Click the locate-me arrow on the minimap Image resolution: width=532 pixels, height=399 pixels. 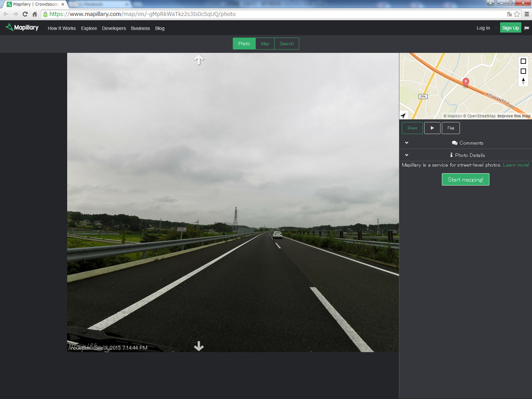[x=403, y=115]
